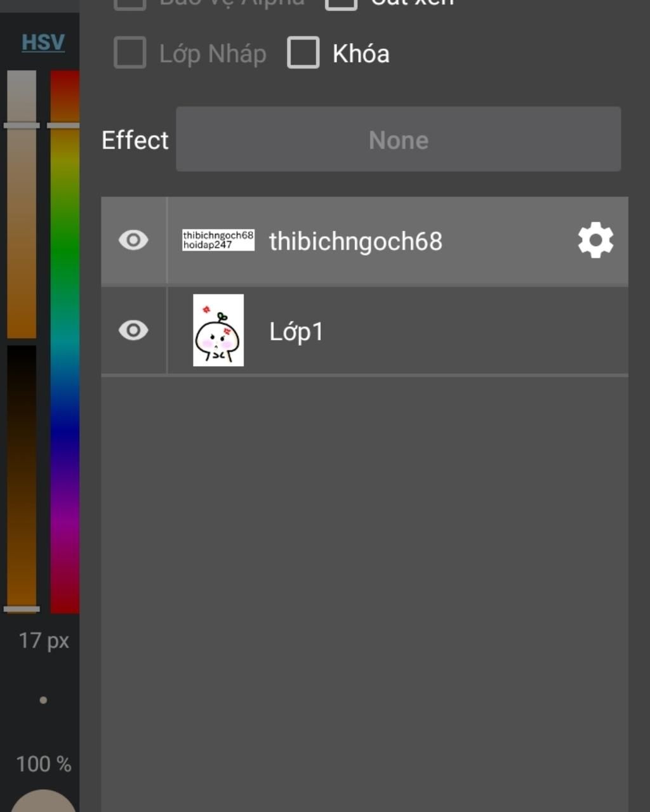Enable the Lớp Nháp checkbox
The width and height of the screenshot is (650, 812).
pyautogui.click(x=130, y=53)
